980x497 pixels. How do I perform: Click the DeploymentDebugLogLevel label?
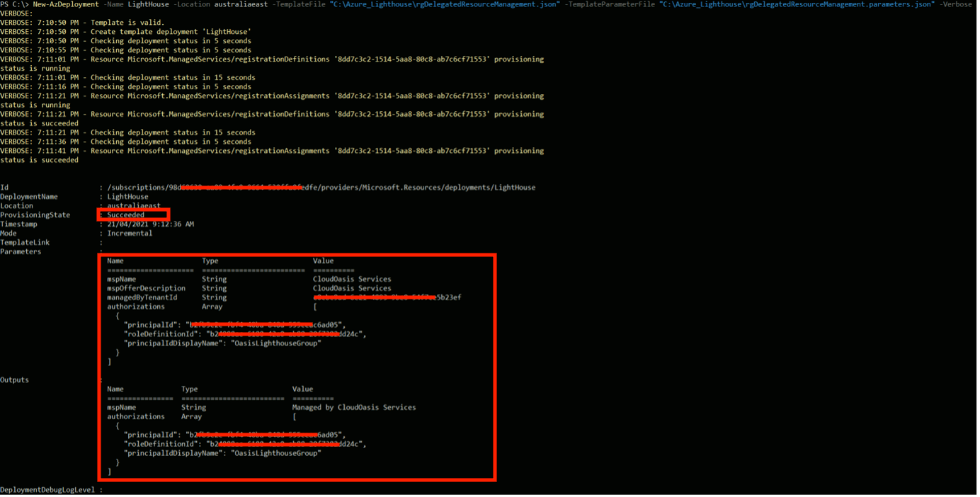click(48, 490)
